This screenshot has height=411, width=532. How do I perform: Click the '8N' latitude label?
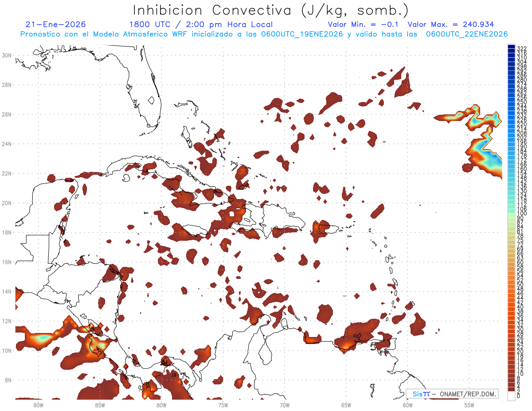click(9, 380)
